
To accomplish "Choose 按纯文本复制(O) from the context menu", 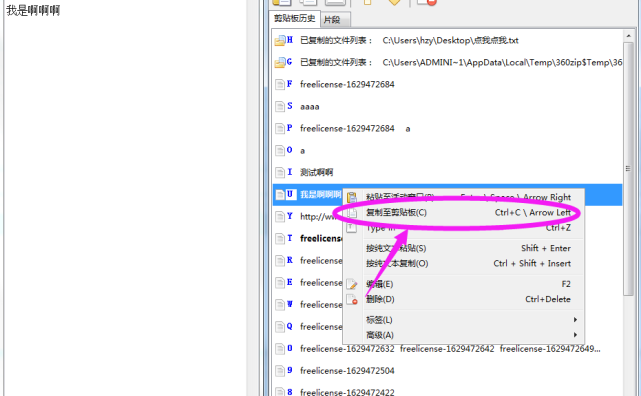I will (x=463, y=264).
